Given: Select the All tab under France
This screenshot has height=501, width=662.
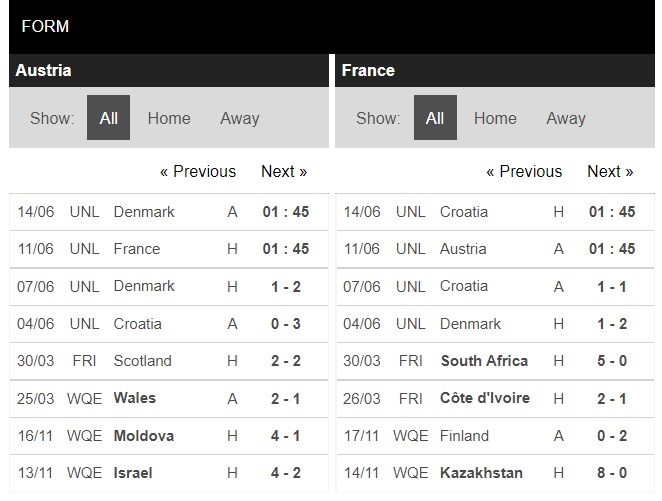Looking at the screenshot, I should tap(435, 118).
